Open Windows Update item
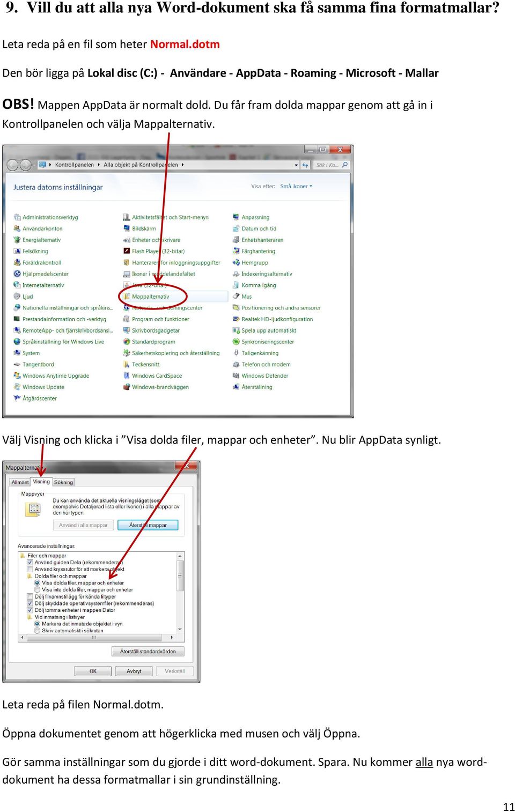The image size is (515, 812). coord(39,387)
